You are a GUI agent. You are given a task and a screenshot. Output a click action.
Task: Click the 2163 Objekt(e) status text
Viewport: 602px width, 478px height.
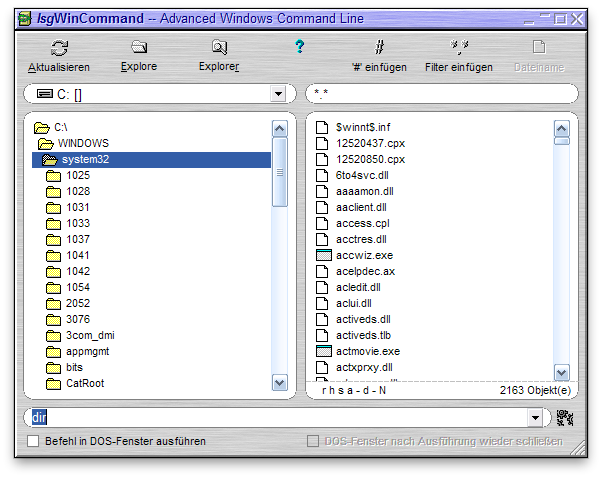coord(535,390)
